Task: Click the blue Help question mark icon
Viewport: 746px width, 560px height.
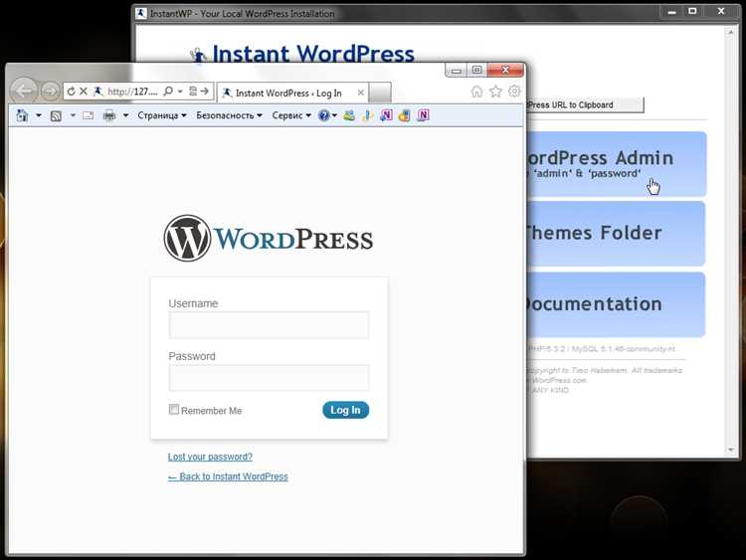Action: pyautogui.click(x=324, y=115)
